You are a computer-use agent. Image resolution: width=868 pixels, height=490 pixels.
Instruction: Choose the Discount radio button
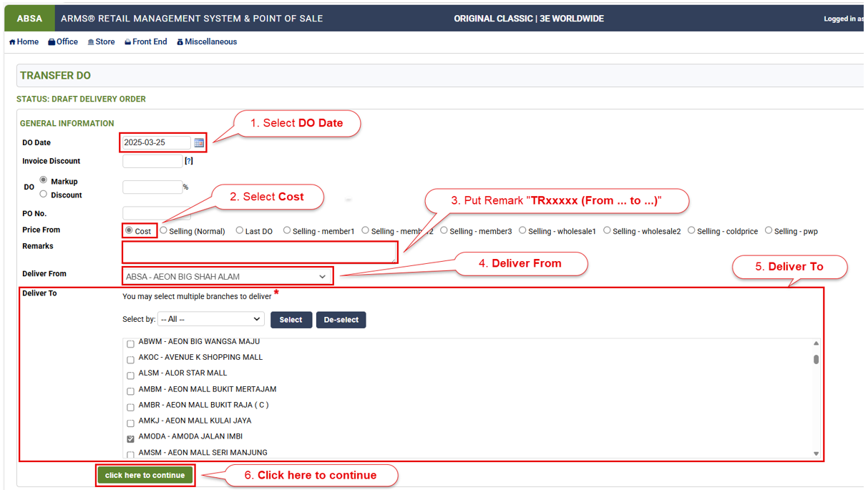tap(44, 194)
